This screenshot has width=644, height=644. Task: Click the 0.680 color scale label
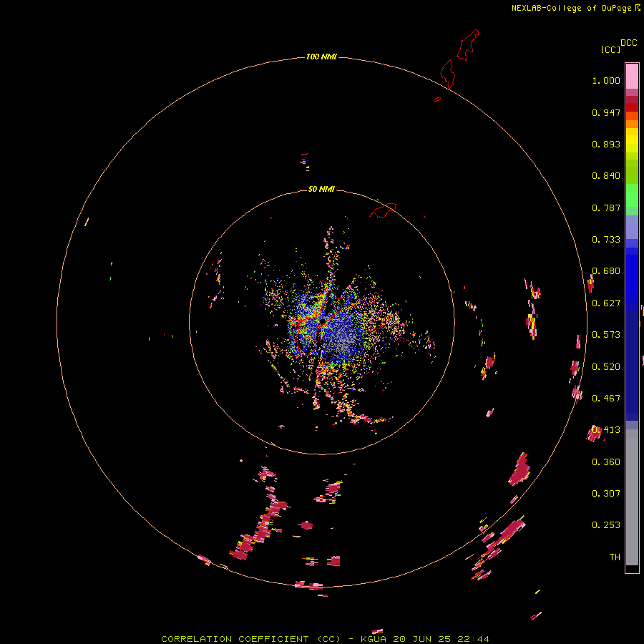pos(606,271)
